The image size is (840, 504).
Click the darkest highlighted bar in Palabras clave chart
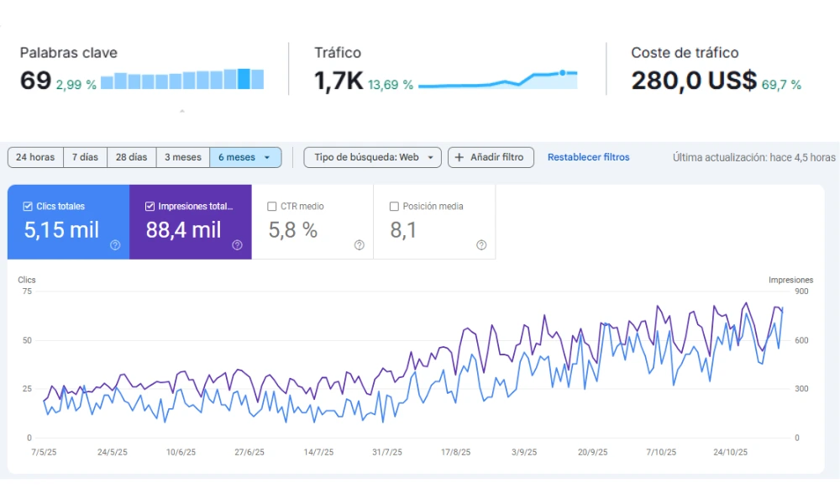pos(244,79)
